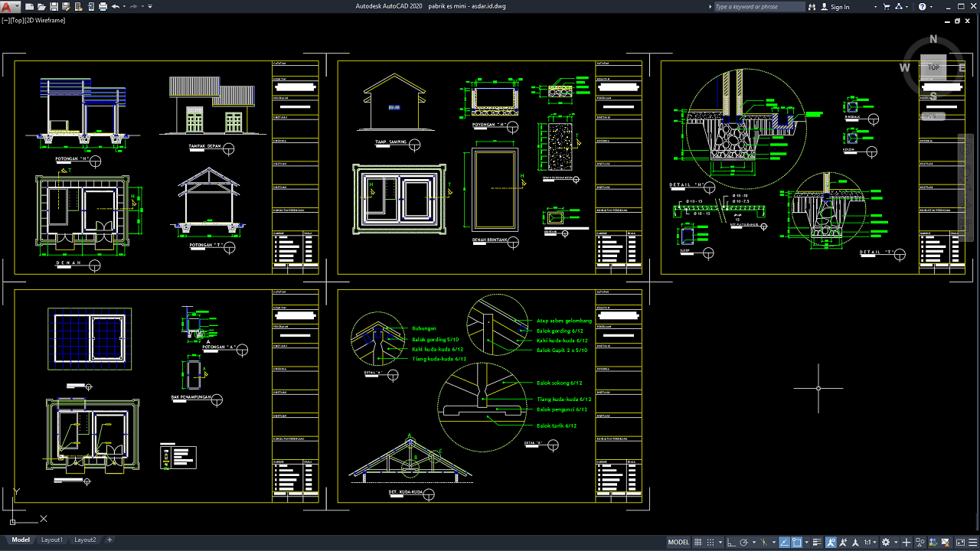The height and width of the screenshot is (551, 980).
Task: Click the Redo arrow icon
Action: 134,6
